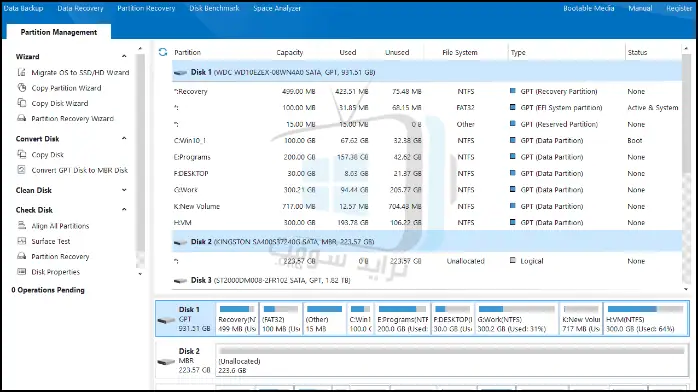
Task: Open the Disk Benchmark tool
Action: [x=214, y=8]
